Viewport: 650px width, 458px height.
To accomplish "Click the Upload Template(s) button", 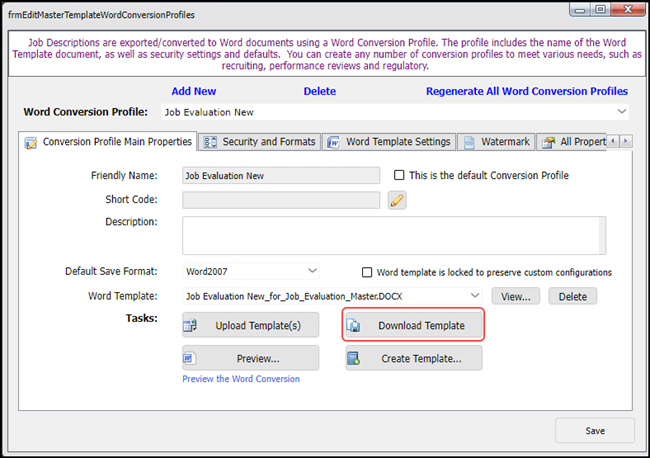I will [250, 325].
